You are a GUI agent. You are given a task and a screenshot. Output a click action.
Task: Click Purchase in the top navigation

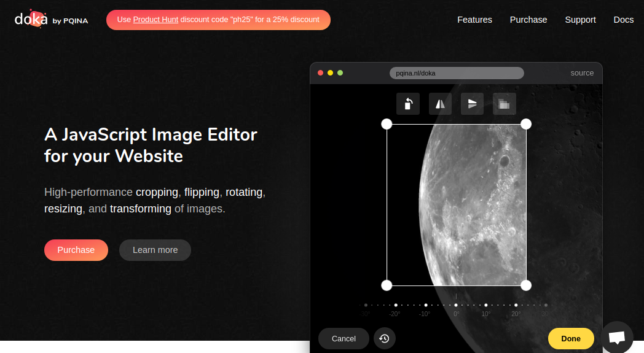pos(528,20)
